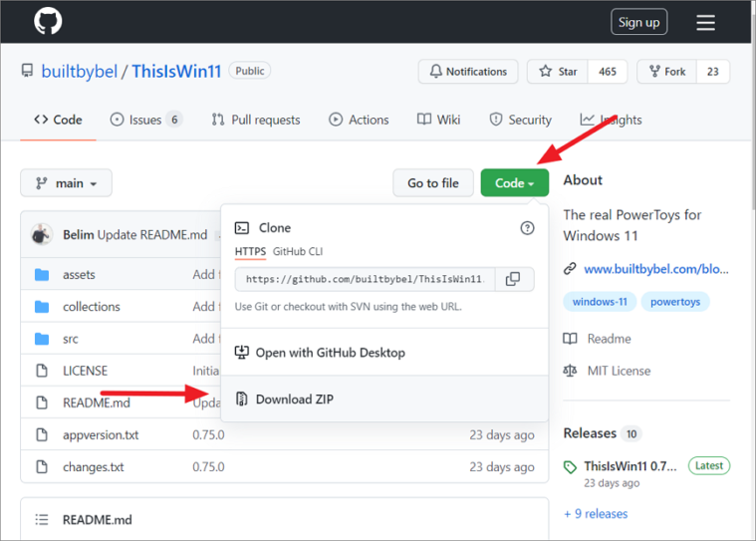The image size is (756, 541).
Task: Open the README.md outline list icon
Action: [42, 520]
